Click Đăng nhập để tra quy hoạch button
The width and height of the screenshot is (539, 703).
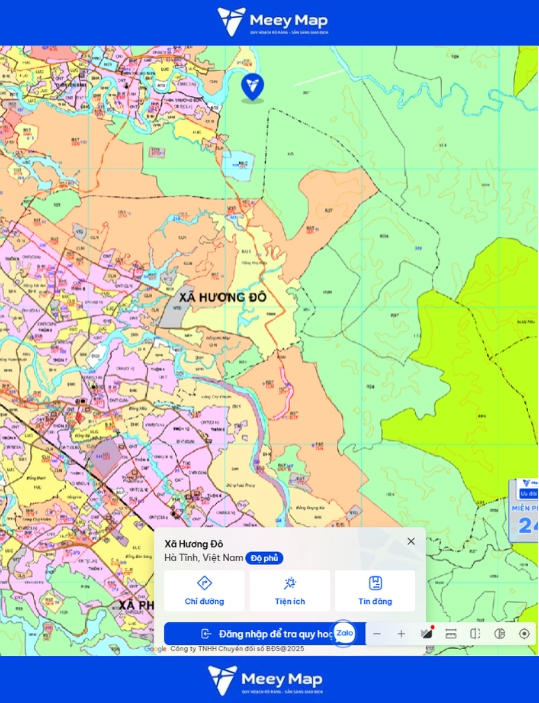(265, 634)
